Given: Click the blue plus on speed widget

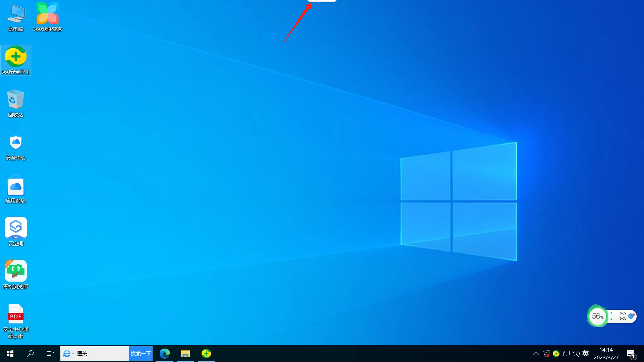Looking at the screenshot, I should tap(631, 316).
